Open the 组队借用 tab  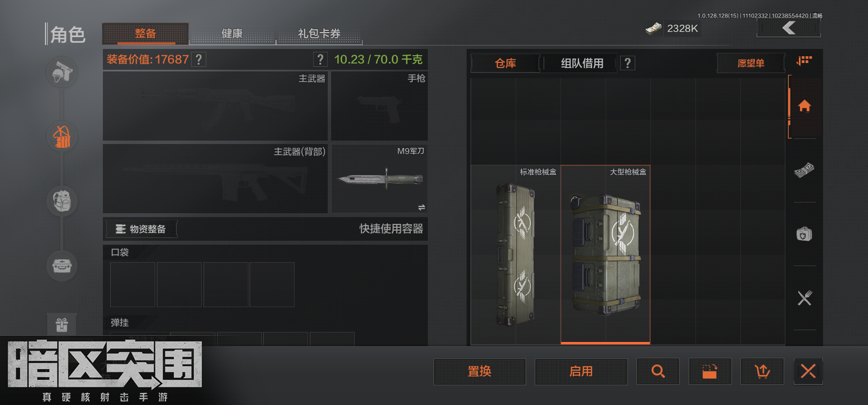(582, 63)
